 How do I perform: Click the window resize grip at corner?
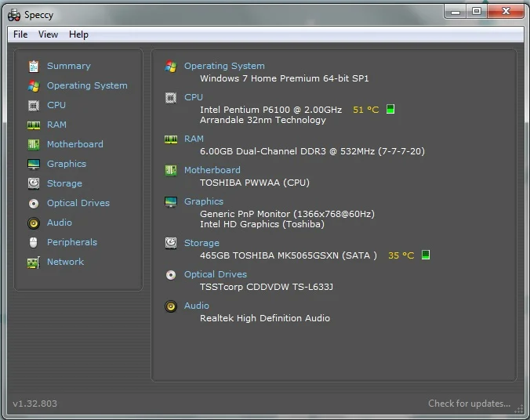[x=518, y=409]
